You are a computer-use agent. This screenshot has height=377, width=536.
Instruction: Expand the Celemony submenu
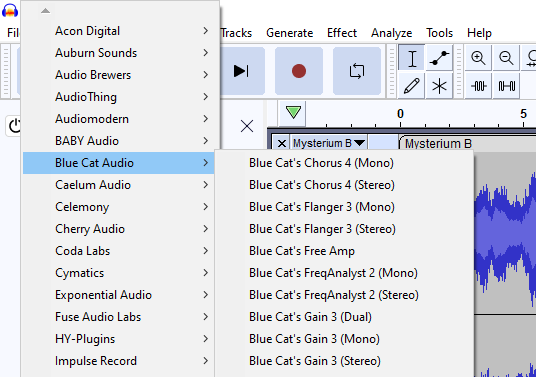click(x=119, y=207)
